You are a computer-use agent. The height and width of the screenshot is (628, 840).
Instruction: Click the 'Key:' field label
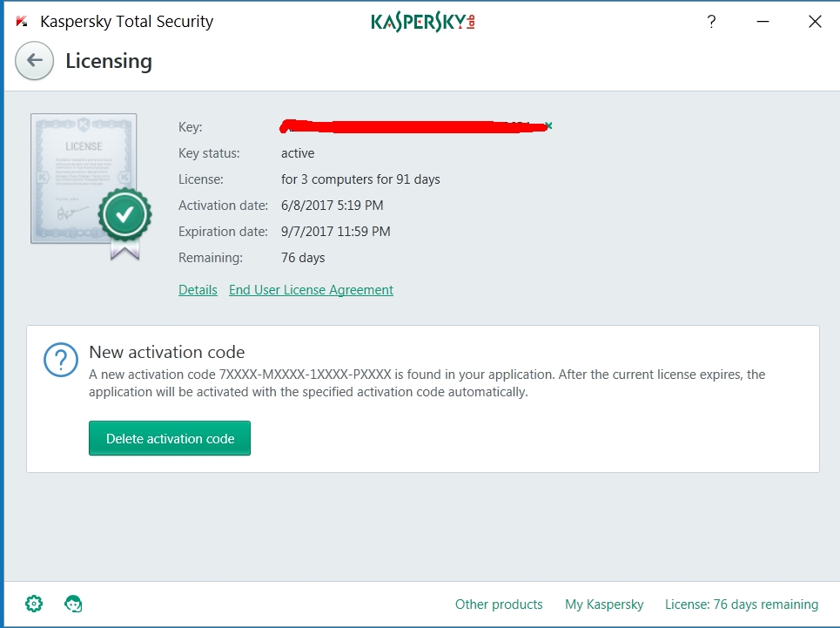tap(190, 127)
